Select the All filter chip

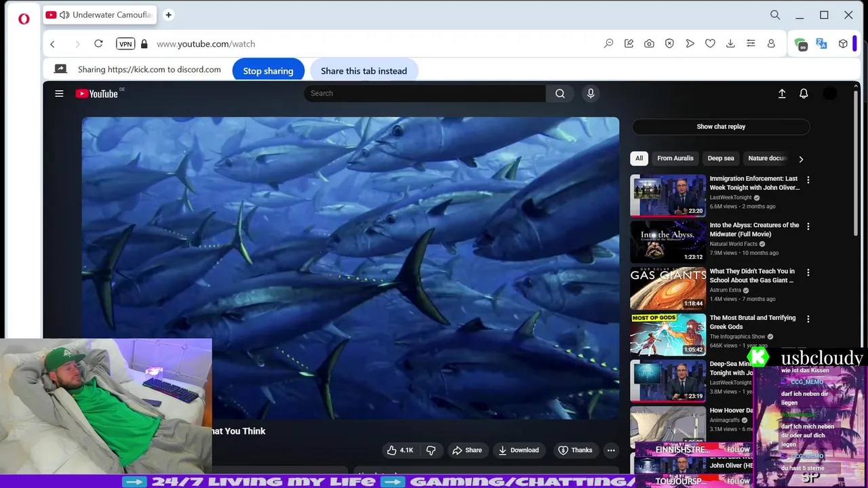pos(639,159)
